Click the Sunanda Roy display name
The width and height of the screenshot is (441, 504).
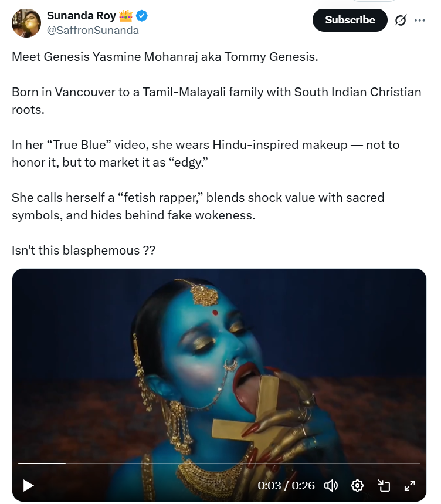82,15
